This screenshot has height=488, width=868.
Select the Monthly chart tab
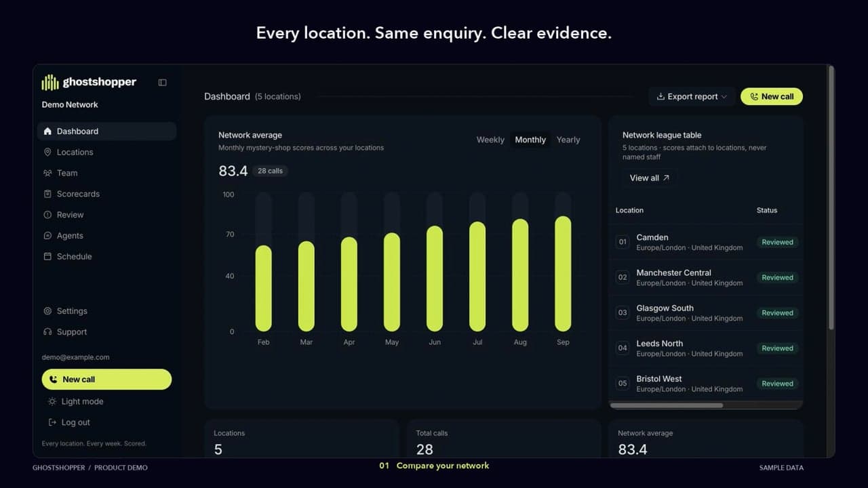(x=530, y=140)
